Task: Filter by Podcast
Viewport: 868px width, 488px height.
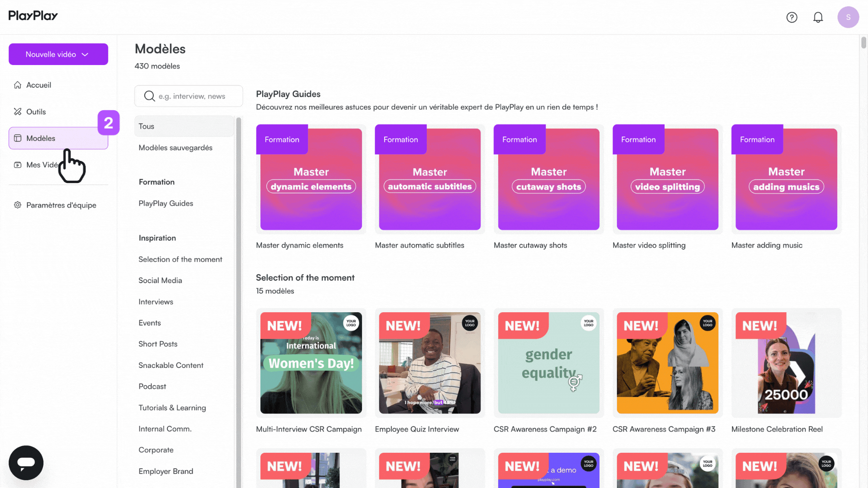Action: pos(152,386)
